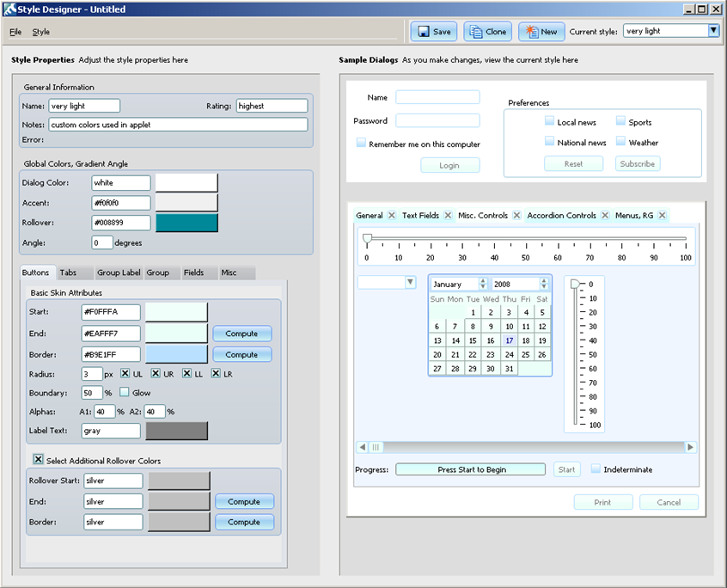727x588 pixels.
Task: Close the General tab with its X
Action: click(392, 216)
